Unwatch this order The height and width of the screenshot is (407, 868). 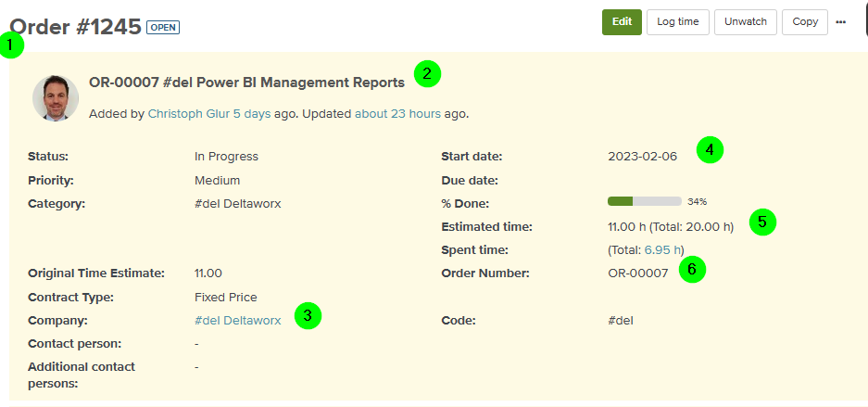coord(745,22)
